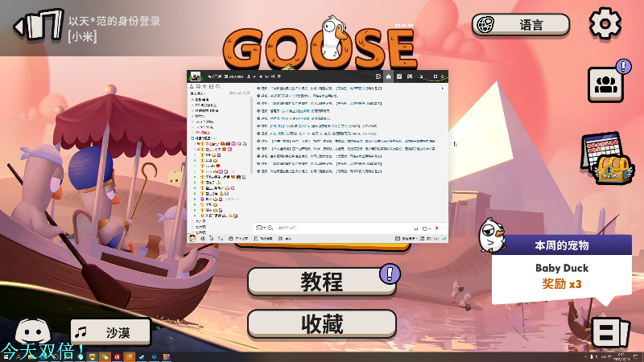Open the 语言 language button
Viewport: 644px width, 362px height.
coord(521,25)
